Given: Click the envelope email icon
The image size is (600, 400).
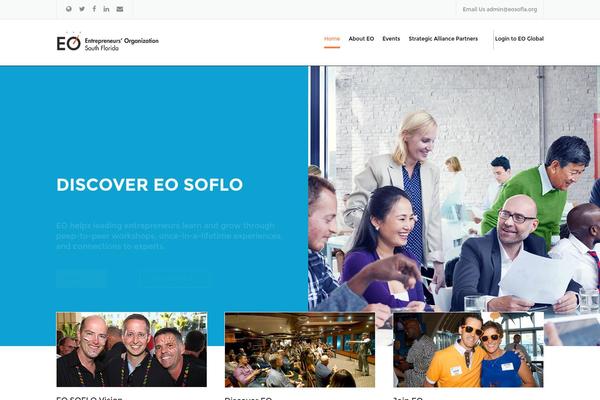Looking at the screenshot, I should tap(120, 9).
